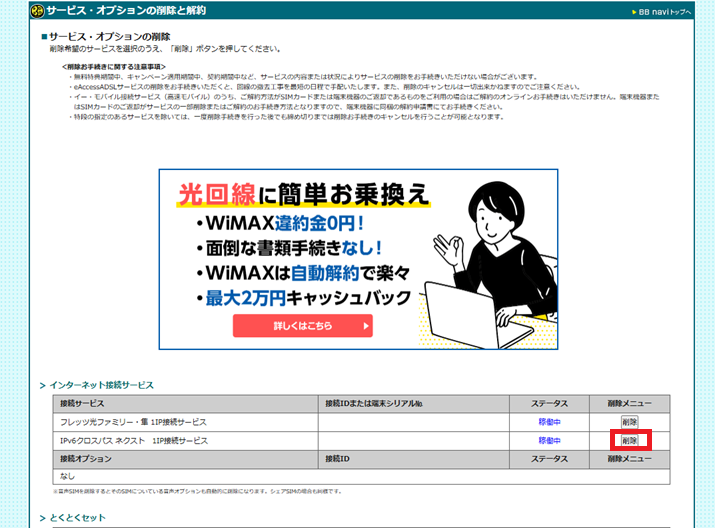
Task: Click the 最大2万円キャッシュバック banner text
Action: coord(305,297)
